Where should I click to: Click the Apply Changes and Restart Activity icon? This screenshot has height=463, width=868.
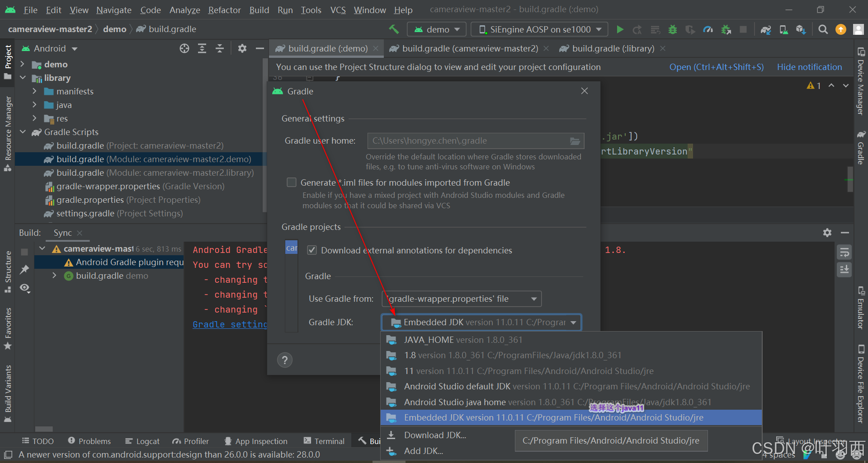click(x=637, y=29)
